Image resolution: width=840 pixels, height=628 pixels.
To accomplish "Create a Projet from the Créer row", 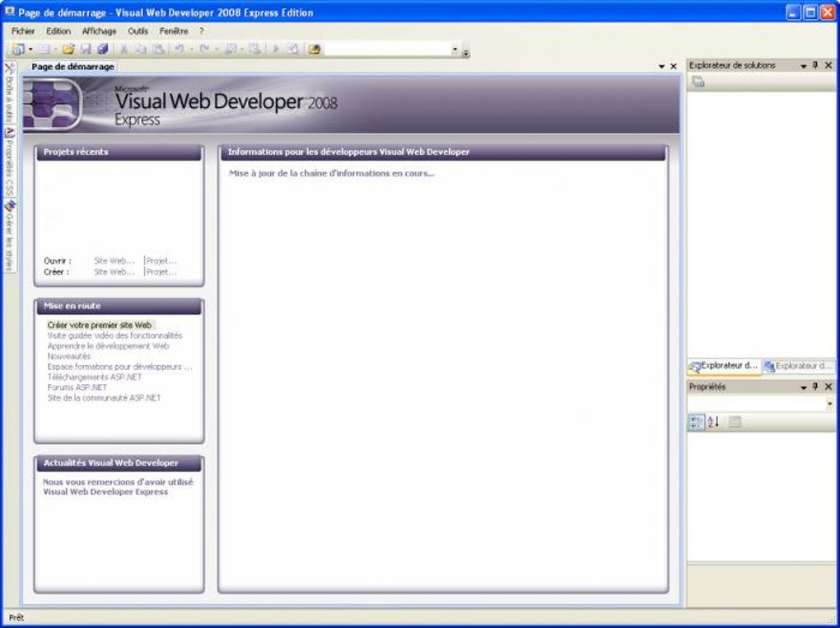I will point(161,272).
